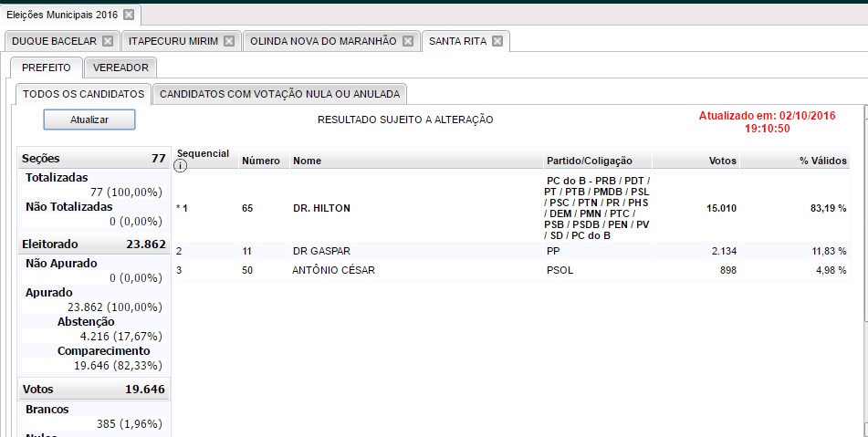Close the ITAPECURU MIRIM tab
Viewport: 868px width, 437px height.
[229, 41]
